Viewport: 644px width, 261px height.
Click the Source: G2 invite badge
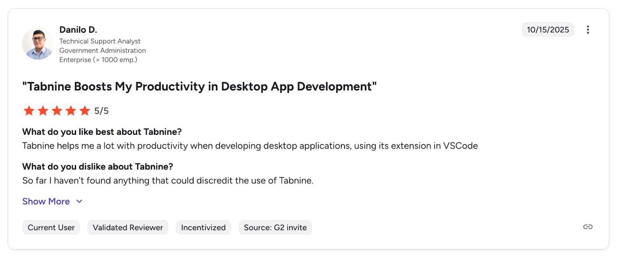[x=275, y=228]
